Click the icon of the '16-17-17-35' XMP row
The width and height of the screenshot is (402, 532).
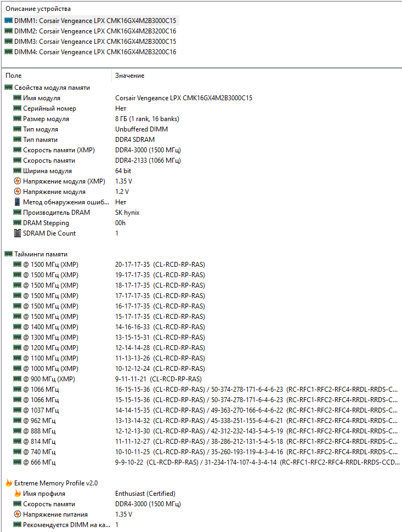point(18,306)
